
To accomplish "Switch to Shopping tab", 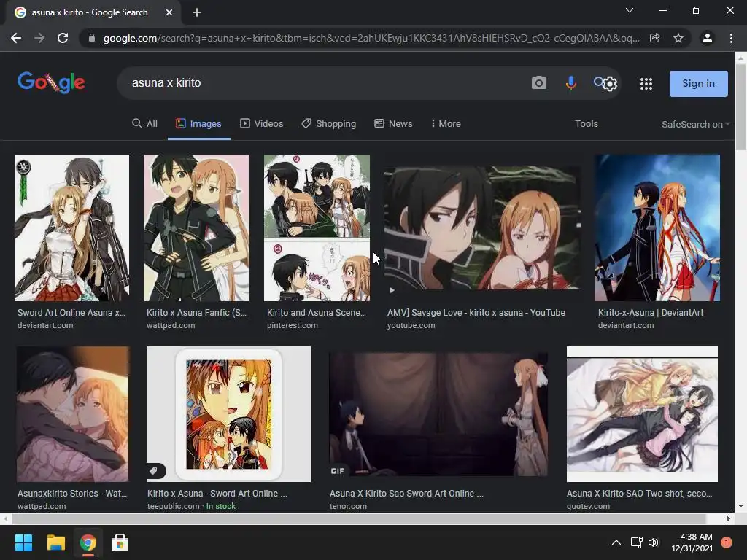I will [x=329, y=124].
